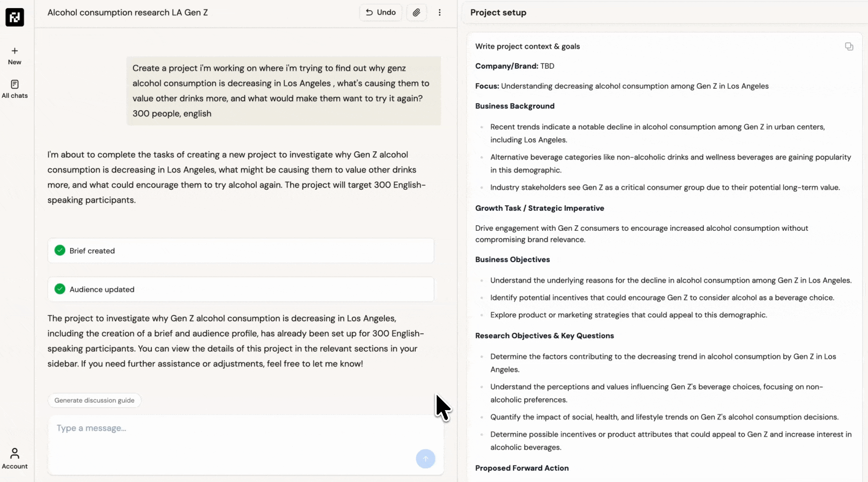Click Generate discussion guide suggestion
This screenshot has width=868, height=482.
pyautogui.click(x=94, y=400)
